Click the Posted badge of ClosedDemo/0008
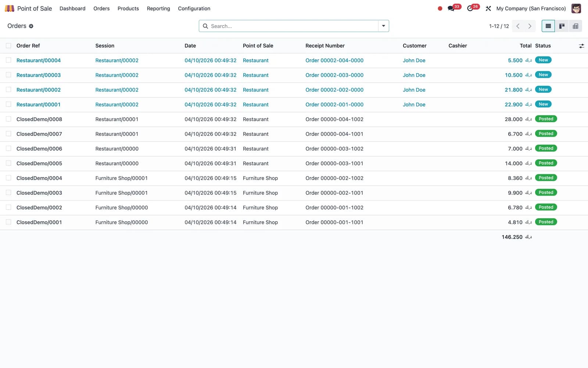The width and height of the screenshot is (588, 368). pos(546,119)
